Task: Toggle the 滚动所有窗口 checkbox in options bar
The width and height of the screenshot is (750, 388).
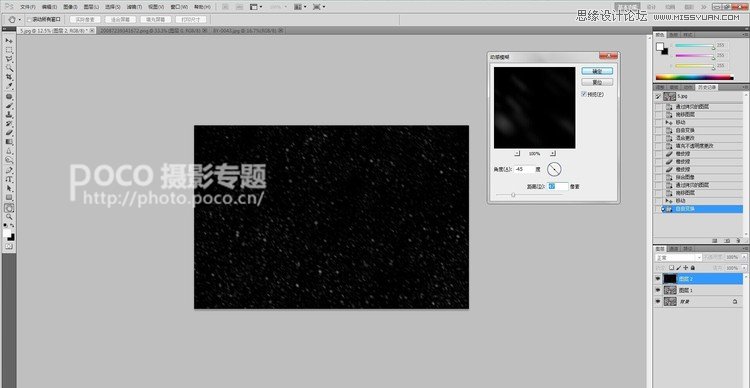Action: tap(29, 20)
